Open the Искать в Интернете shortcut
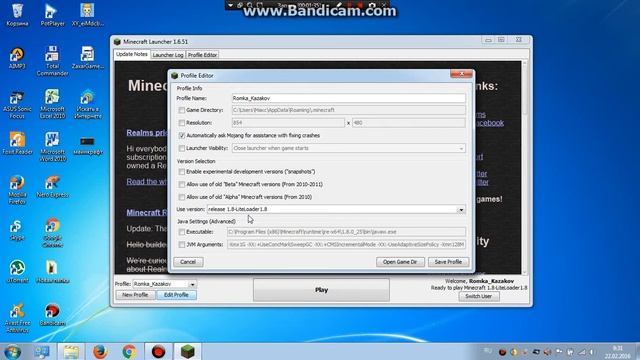This screenshot has width=640, height=360. tap(88, 104)
